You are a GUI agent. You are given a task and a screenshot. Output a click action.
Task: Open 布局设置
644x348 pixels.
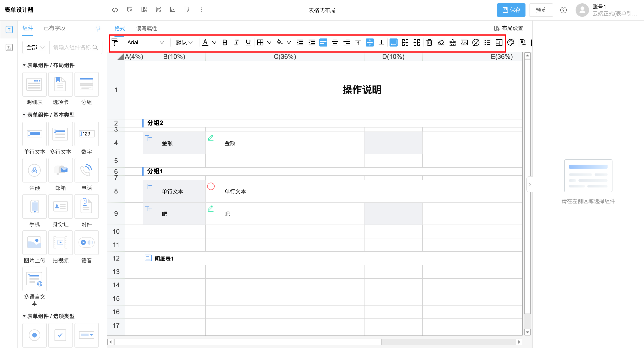click(508, 28)
